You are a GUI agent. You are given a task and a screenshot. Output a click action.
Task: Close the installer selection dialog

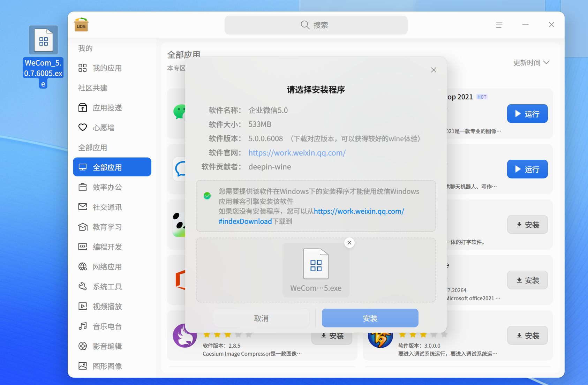pyautogui.click(x=434, y=70)
